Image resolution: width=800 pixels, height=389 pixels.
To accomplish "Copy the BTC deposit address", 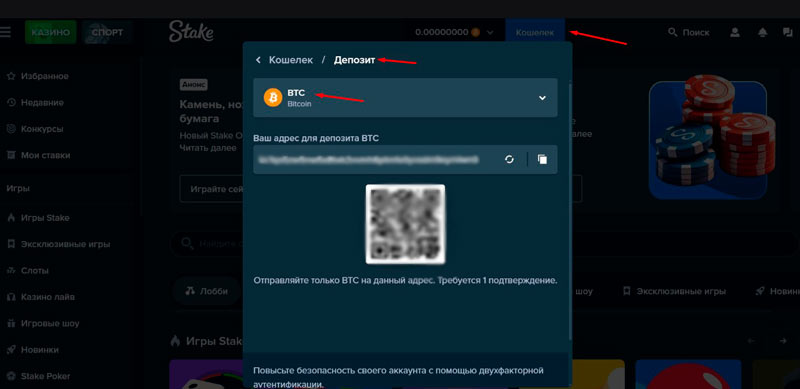I will tap(542, 159).
